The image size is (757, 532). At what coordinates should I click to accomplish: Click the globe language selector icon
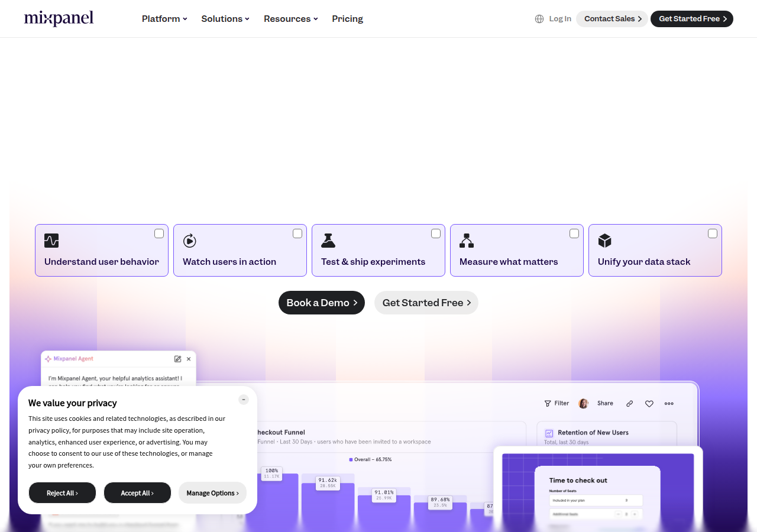pos(539,19)
